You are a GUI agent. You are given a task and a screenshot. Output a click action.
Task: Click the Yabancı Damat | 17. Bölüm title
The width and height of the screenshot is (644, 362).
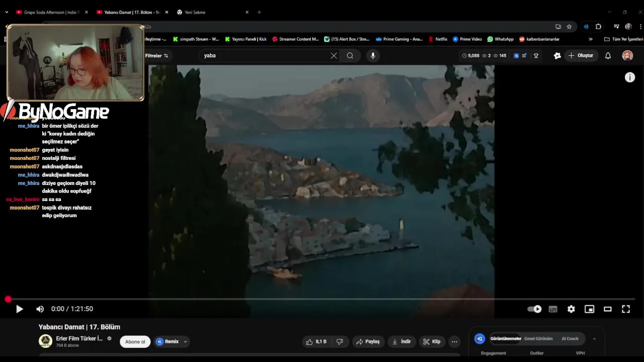point(79,327)
